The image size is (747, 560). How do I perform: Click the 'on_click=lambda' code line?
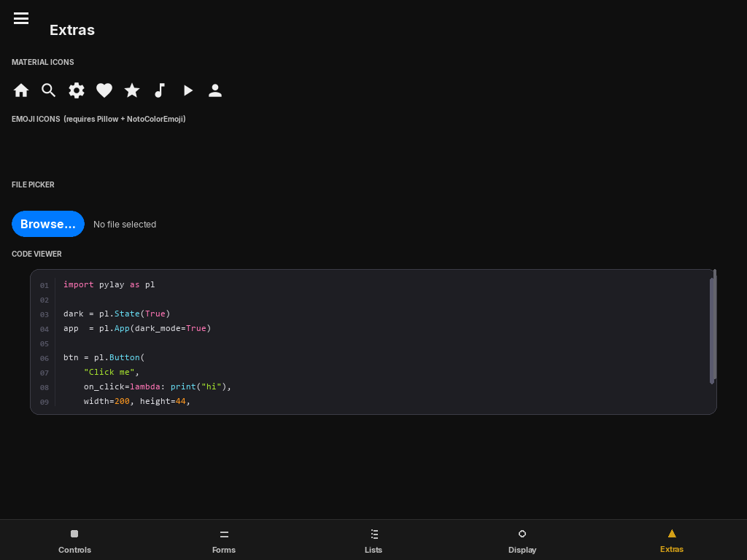click(158, 386)
